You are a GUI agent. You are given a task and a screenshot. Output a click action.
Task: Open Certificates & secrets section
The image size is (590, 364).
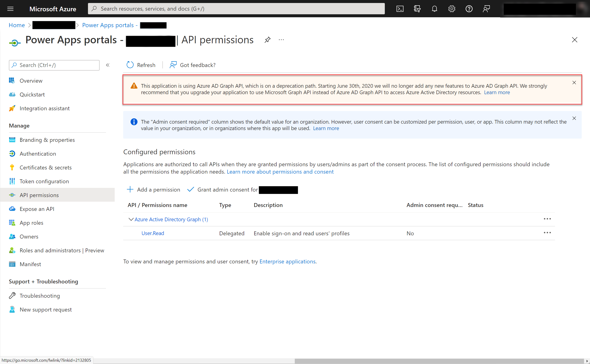tap(46, 167)
